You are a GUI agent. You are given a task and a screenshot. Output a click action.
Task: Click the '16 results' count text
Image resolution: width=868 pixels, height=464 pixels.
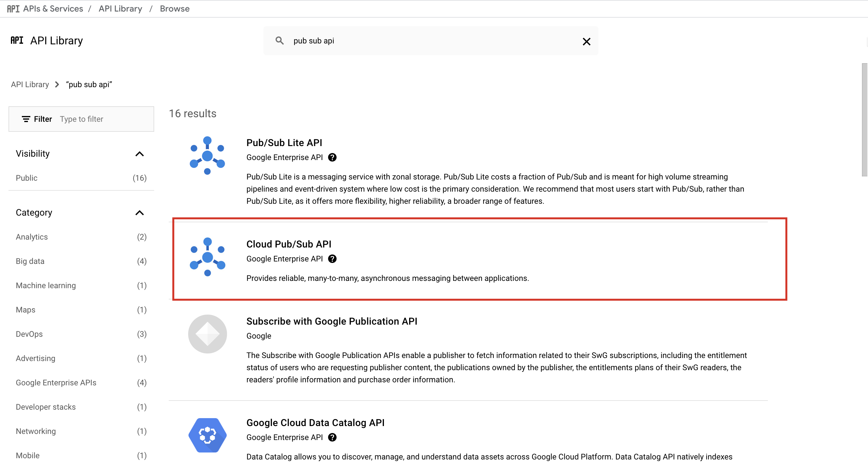coord(192,114)
